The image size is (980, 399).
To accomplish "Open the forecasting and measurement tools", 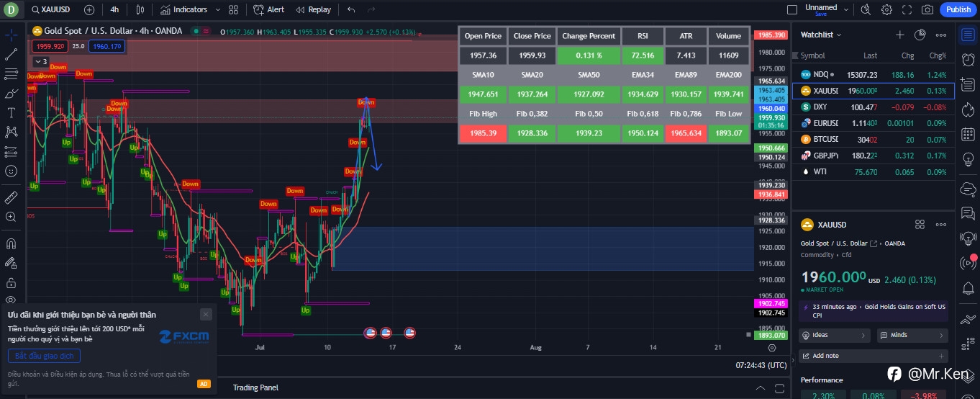I will point(11,151).
